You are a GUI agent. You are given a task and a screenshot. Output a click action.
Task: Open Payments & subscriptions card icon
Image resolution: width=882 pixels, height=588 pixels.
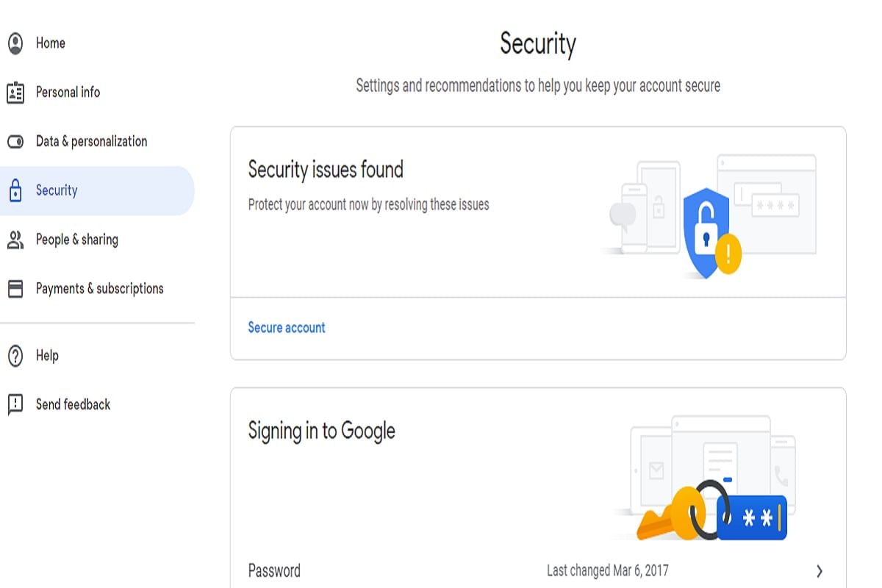15,288
